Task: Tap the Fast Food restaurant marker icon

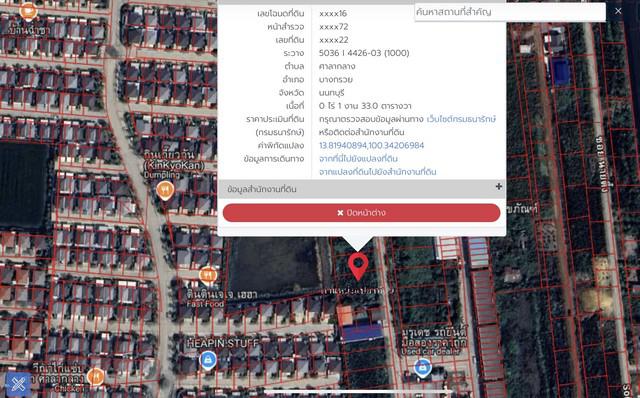Action: point(208,276)
